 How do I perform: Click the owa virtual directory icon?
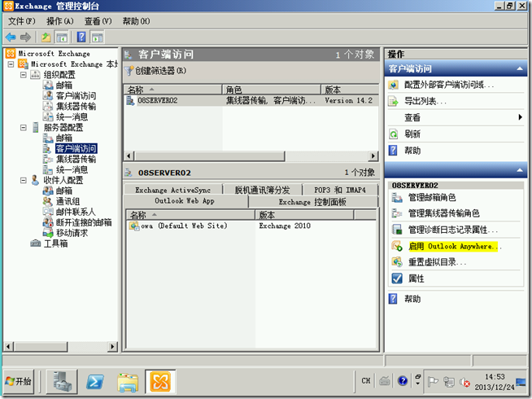click(x=134, y=226)
